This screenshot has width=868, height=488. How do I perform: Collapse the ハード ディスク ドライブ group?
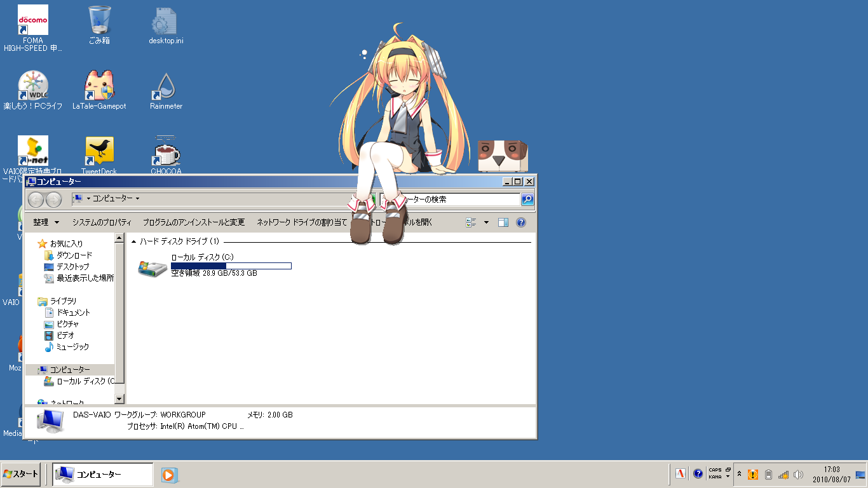click(133, 241)
